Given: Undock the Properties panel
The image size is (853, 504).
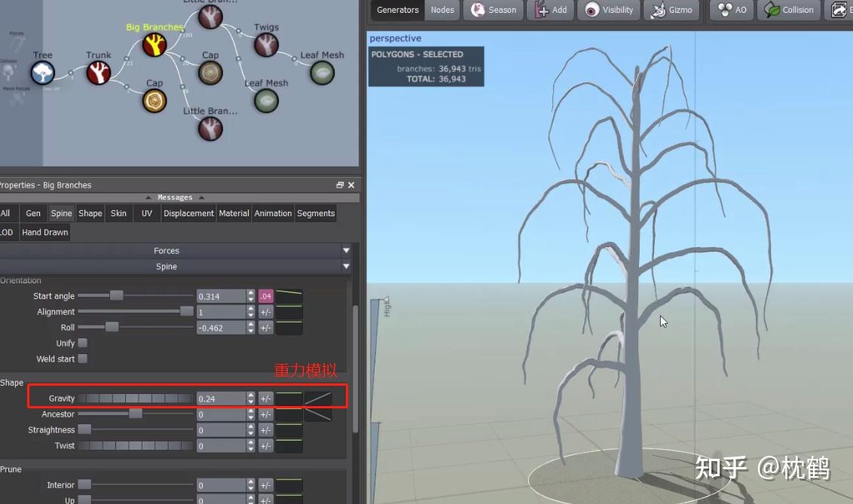Looking at the screenshot, I should (x=340, y=185).
